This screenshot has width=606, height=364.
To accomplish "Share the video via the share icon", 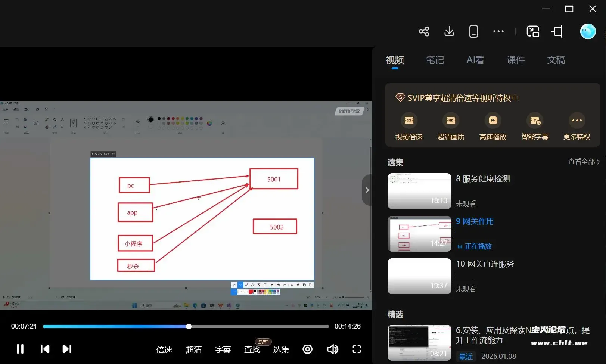I will tap(424, 31).
